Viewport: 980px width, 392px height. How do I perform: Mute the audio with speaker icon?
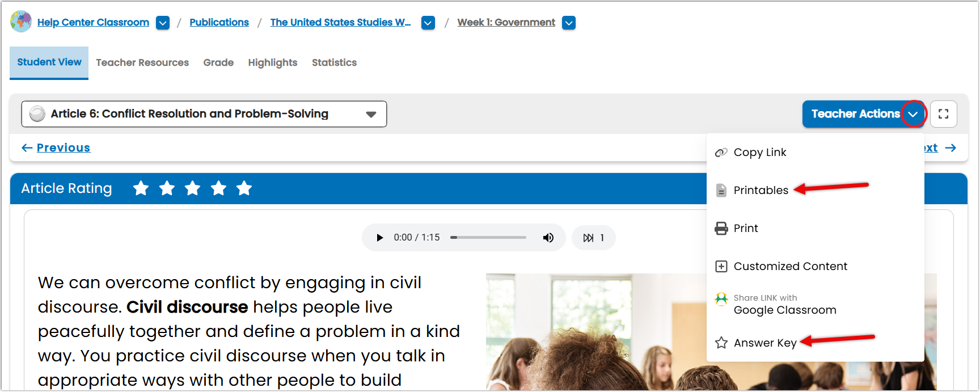(548, 238)
